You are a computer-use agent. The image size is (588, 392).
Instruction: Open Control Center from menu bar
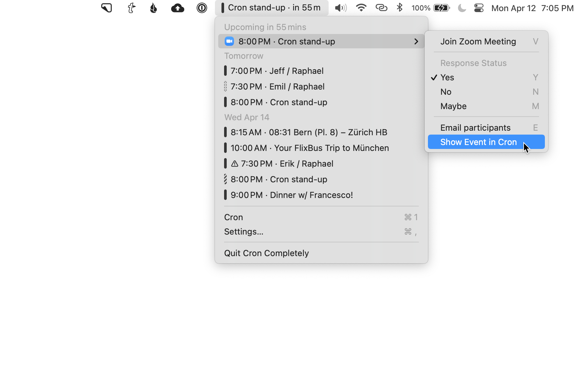point(479,8)
